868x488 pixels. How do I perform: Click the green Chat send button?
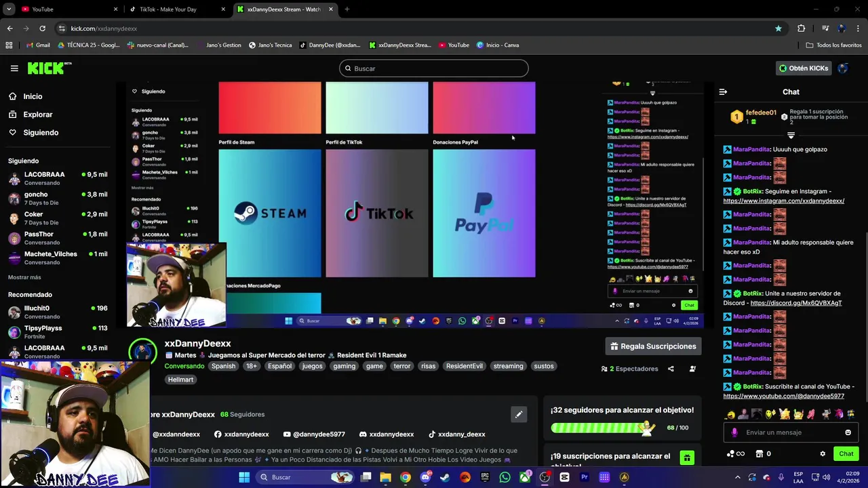click(x=846, y=454)
